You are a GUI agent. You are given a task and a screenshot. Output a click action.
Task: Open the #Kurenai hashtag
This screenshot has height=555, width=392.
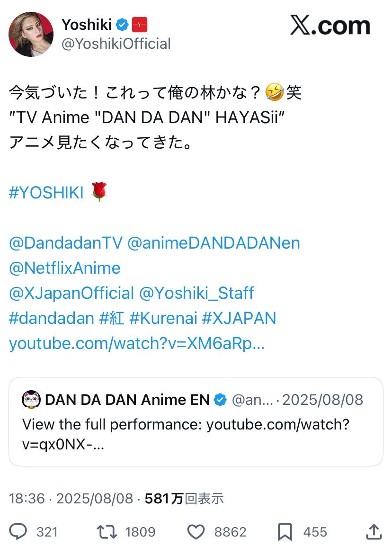click(x=163, y=318)
